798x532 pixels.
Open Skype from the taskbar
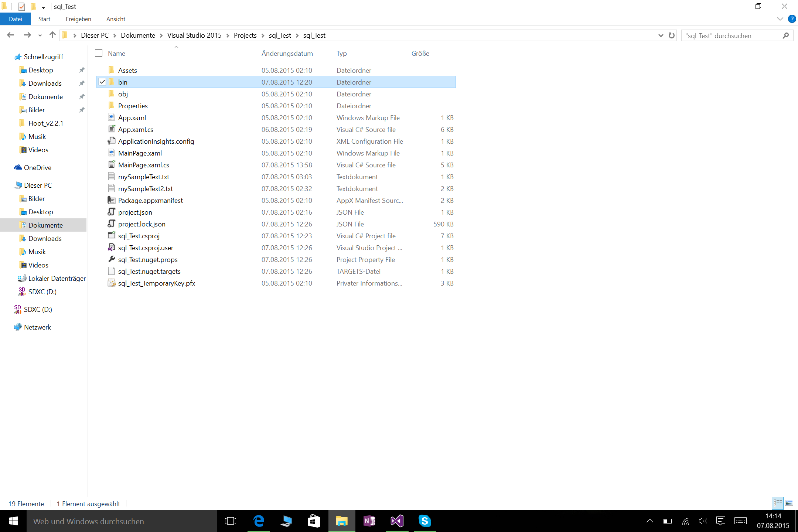(x=424, y=521)
